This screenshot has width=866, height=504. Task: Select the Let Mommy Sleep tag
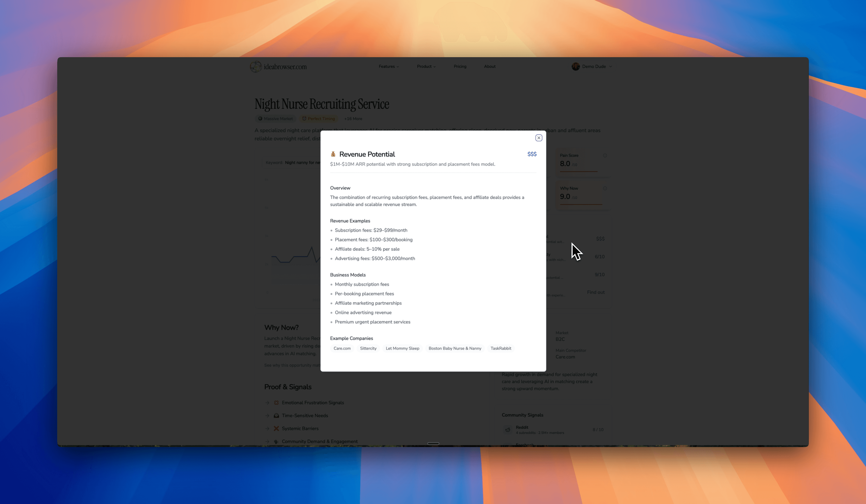tap(402, 348)
